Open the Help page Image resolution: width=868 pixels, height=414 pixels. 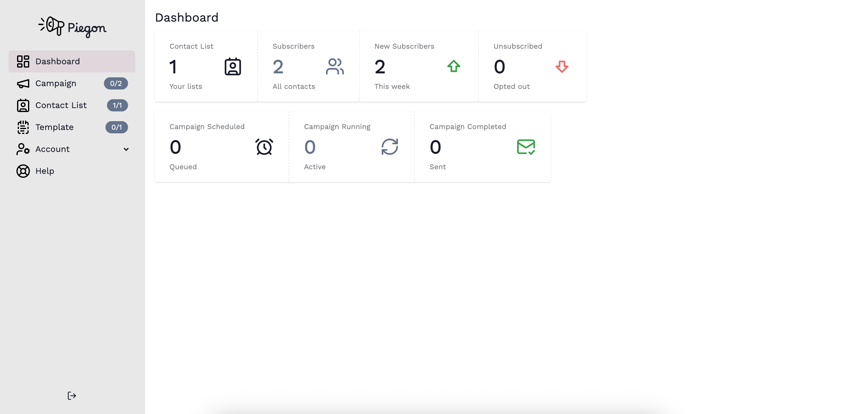pos(72,171)
